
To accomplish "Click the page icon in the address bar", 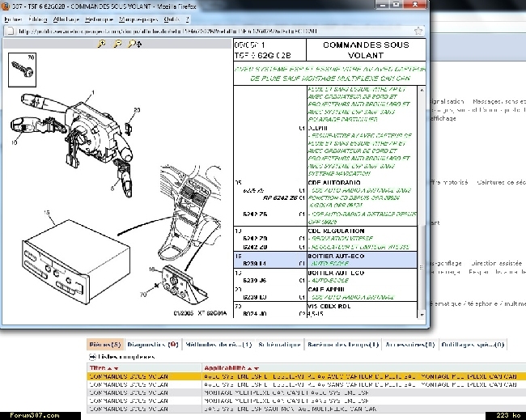I will point(11,32).
